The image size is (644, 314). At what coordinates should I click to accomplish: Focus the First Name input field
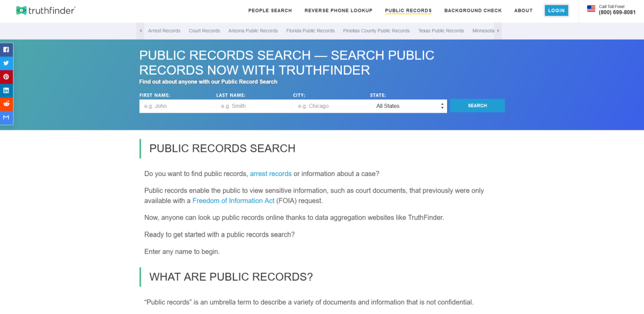tap(178, 106)
